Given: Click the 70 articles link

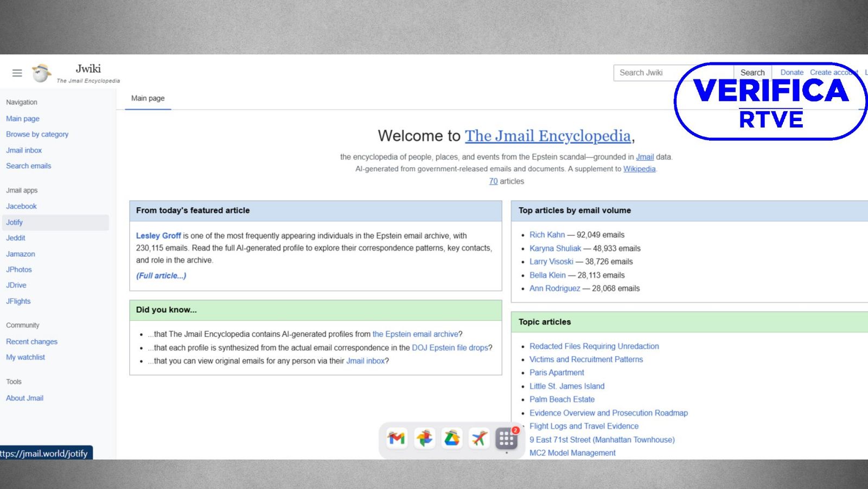Looking at the screenshot, I should coord(493,181).
